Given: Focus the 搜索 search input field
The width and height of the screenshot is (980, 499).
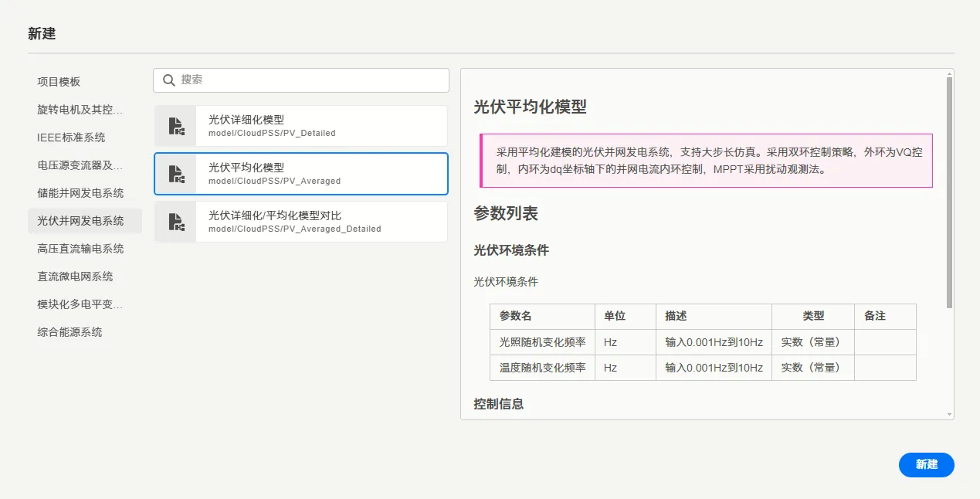Looking at the screenshot, I should [301, 80].
